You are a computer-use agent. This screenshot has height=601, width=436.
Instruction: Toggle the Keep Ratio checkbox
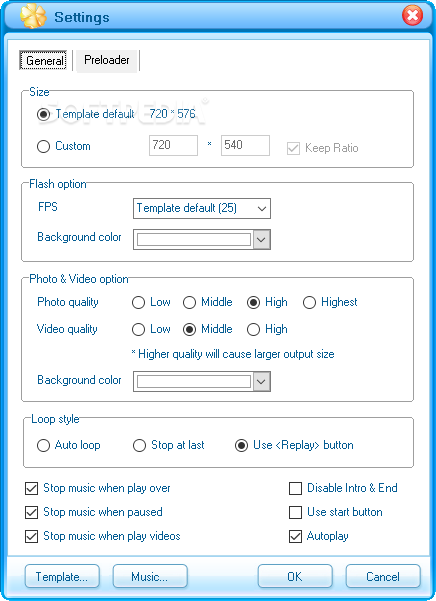click(x=293, y=148)
